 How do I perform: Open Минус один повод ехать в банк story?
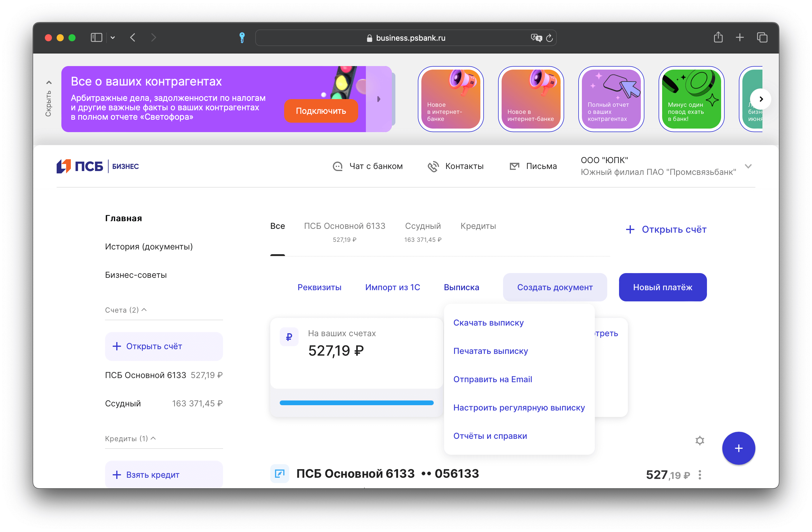(x=691, y=99)
